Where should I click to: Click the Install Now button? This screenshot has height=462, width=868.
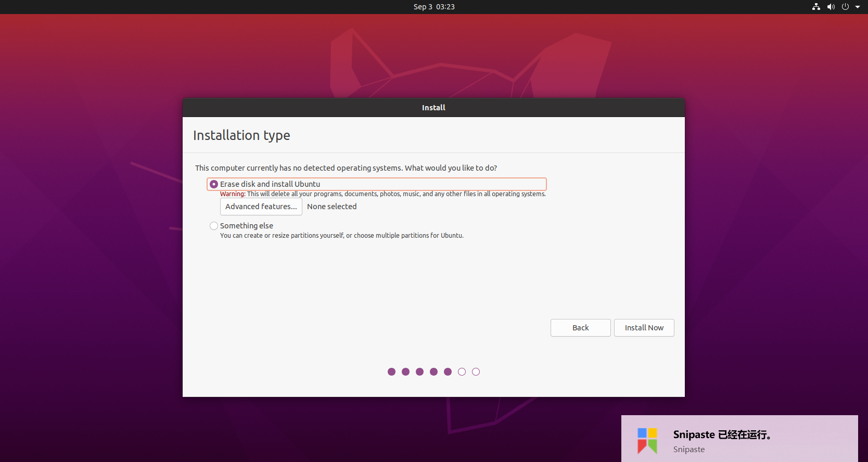coord(644,328)
